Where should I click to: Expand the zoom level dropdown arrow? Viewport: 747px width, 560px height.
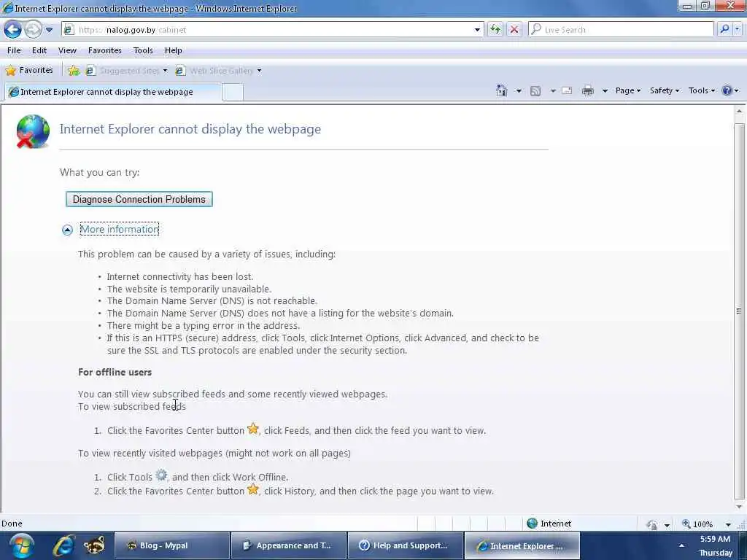(728, 524)
